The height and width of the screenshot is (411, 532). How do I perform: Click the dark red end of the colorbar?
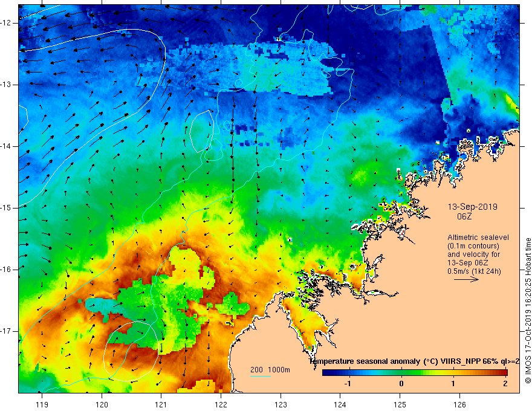(x=504, y=372)
